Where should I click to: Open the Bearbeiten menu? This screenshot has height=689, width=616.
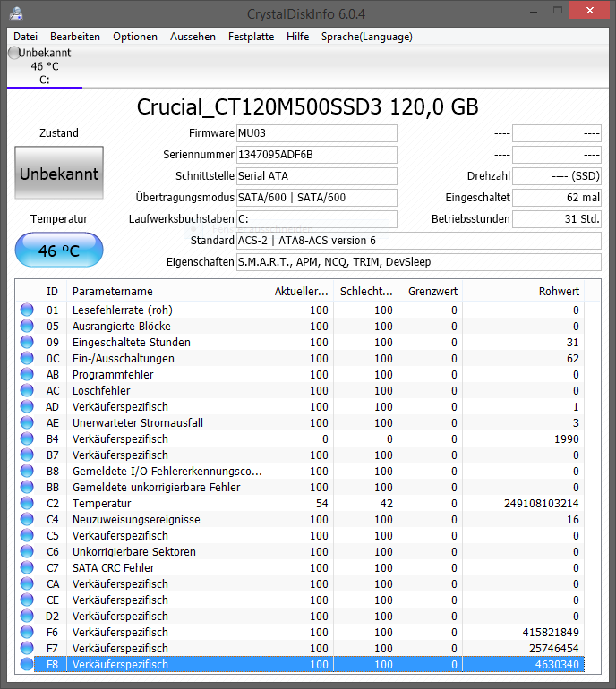click(x=75, y=37)
